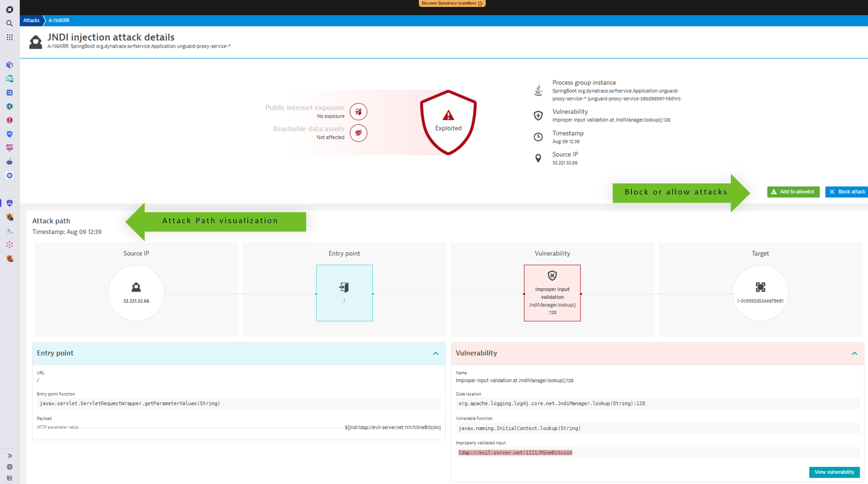Go to Attacks breadcrumb
Image resolution: width=868 pixels, height=484 pixels.
(31, 20)
